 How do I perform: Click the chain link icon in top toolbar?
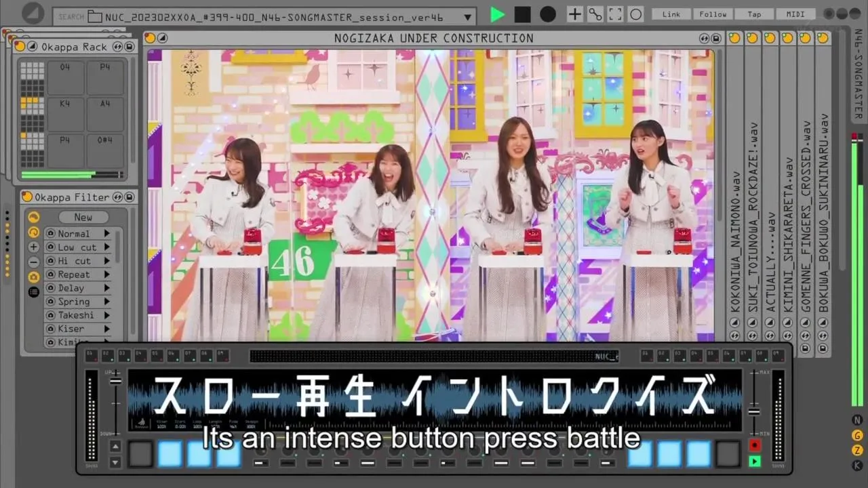[595, 14]
